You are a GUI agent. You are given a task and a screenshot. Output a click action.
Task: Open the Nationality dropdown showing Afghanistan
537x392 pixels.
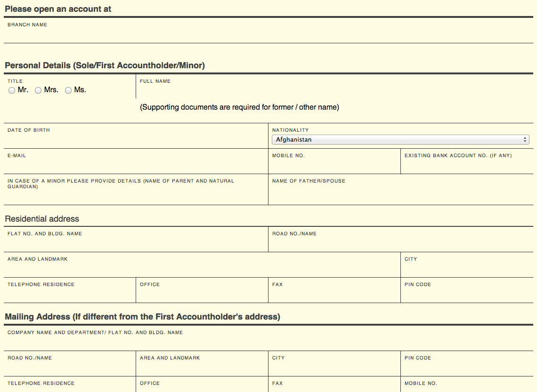400,140
